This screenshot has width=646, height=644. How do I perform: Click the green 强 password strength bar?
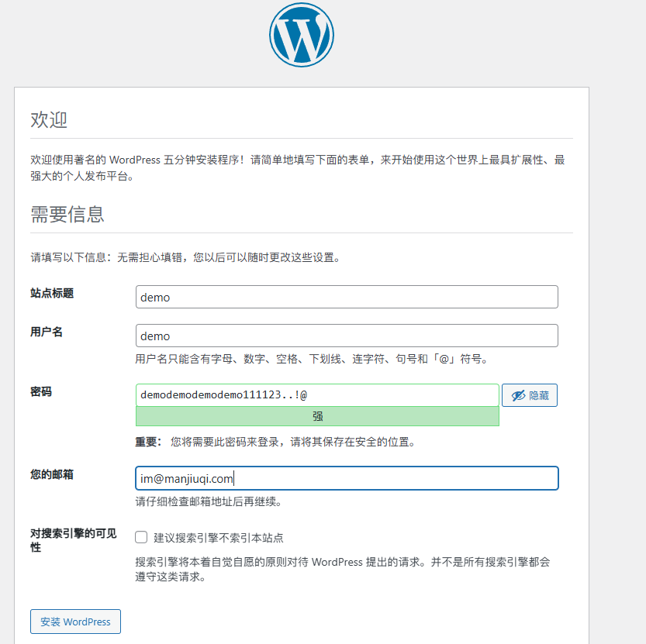(317, 416)
